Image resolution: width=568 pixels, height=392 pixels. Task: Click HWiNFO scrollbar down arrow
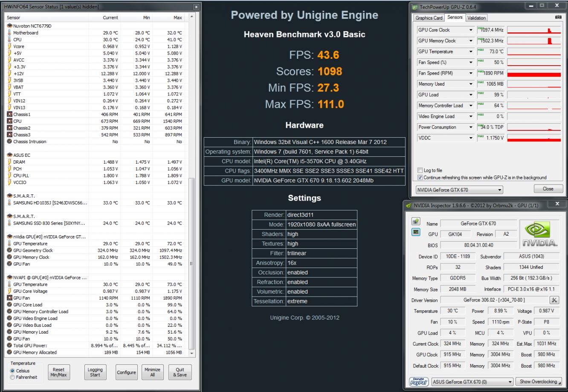191,353
